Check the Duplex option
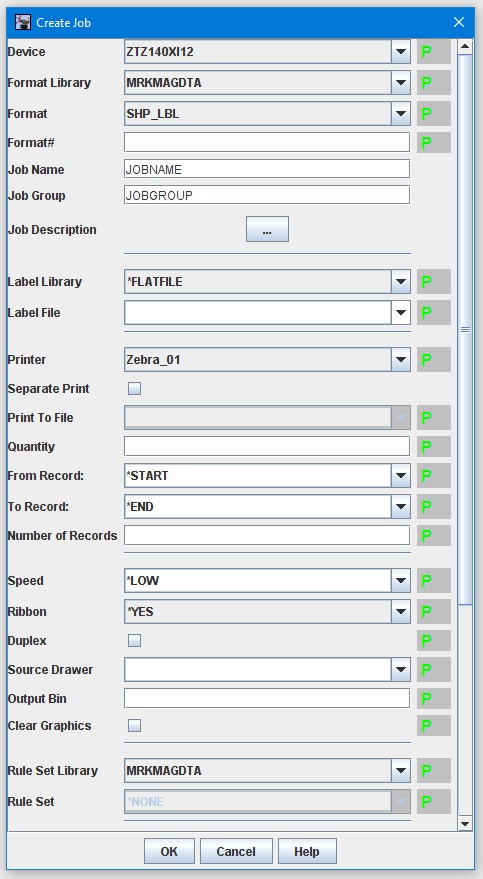Viewport: 483px width, 879px height. pyautogui.click(x=134, y=641)
